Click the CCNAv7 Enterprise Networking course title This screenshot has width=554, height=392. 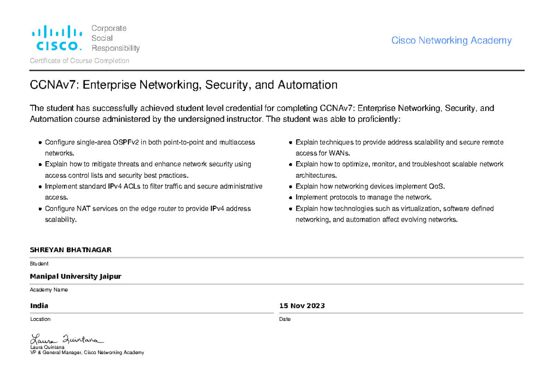coord(184,85)
